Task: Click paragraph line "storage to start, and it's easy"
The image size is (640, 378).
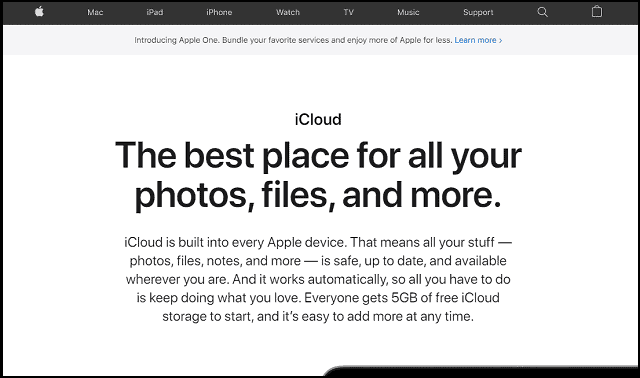Action: 318,316
